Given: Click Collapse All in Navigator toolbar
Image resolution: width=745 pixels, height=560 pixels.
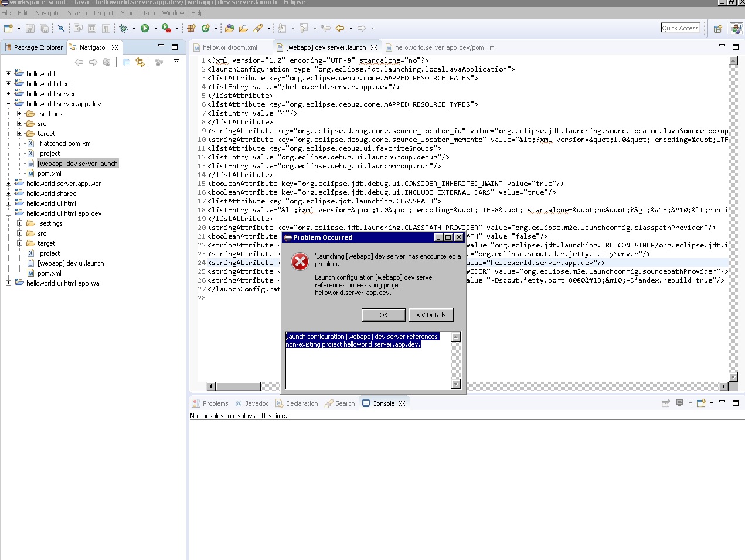Looking at the screenshot, I should pyautogui.click(x=126, y=62).
